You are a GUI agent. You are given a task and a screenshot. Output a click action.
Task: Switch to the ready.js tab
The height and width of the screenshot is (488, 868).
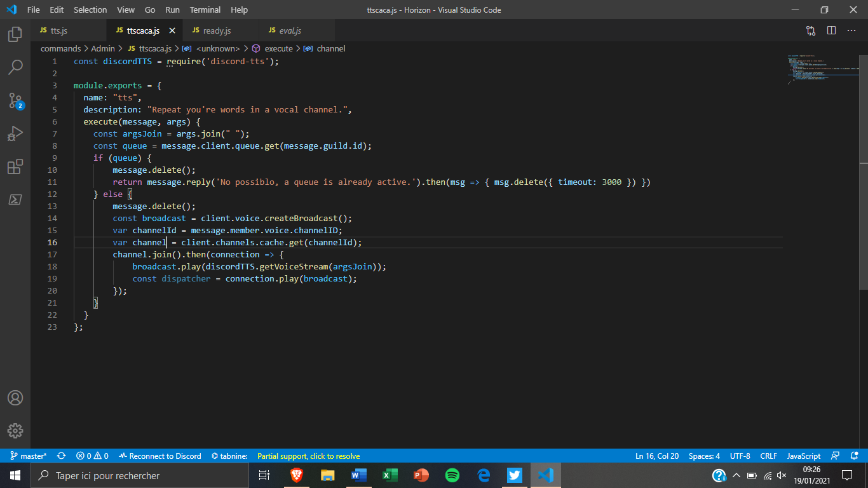[221, 30]
